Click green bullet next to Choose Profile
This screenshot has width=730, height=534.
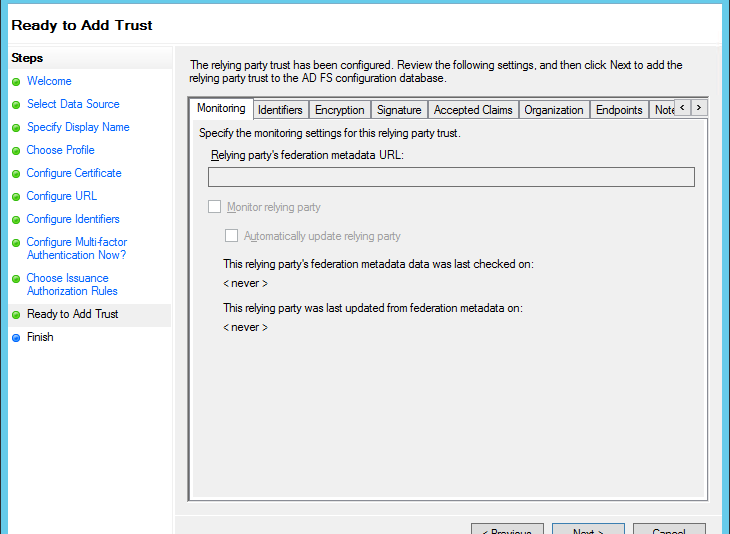pyautogui.click(x=16, y=151)
